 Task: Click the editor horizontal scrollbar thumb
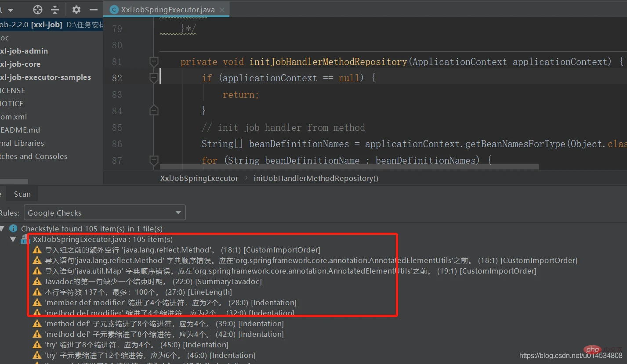pyautogui.click(x=349, y=167)
